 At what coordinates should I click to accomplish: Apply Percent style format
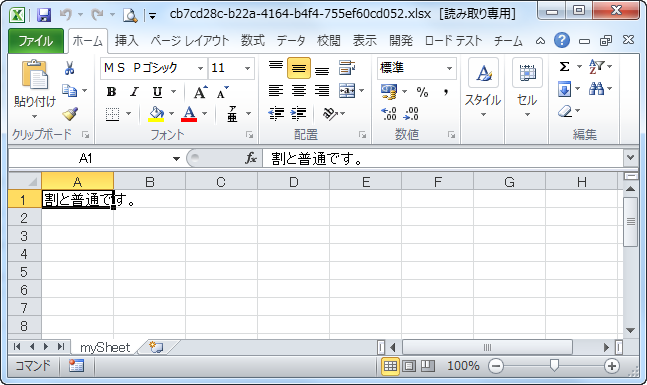point(422,92)
